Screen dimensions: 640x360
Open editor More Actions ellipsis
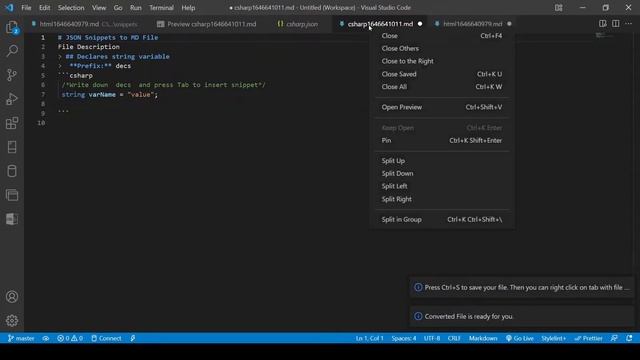(629, 24)
